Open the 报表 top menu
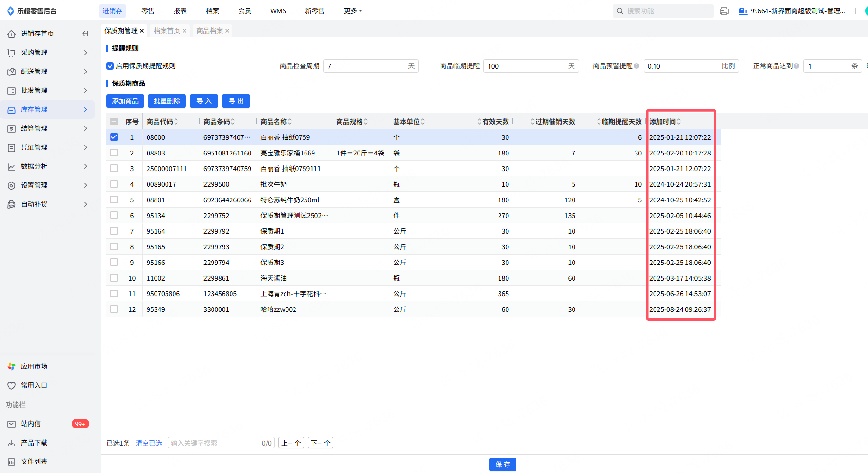This screenshot has width=868, height=473. 180,11
